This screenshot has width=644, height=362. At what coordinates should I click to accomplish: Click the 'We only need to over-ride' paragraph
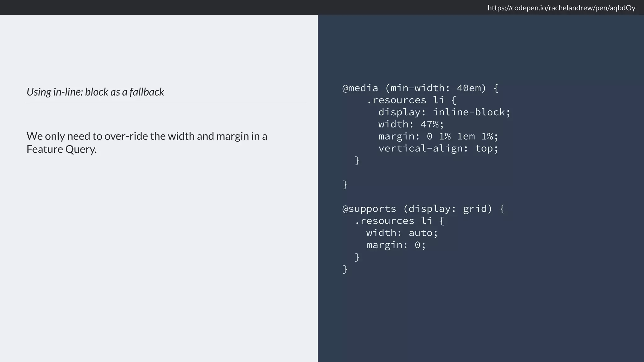[x=147, y=136]
